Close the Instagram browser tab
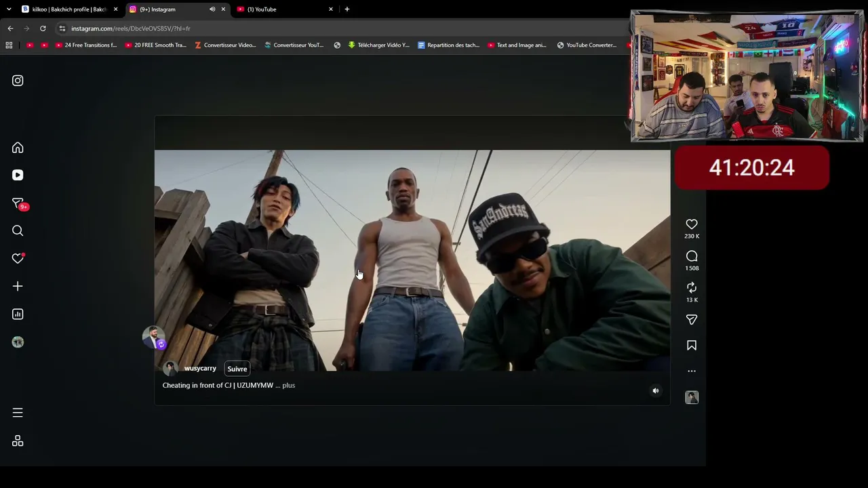 coord(223,9)
